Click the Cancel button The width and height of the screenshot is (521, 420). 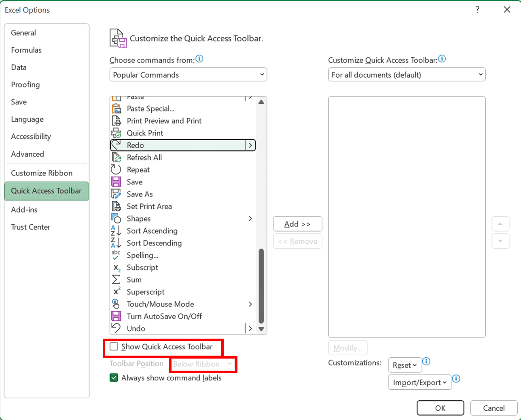pos(494,408)
